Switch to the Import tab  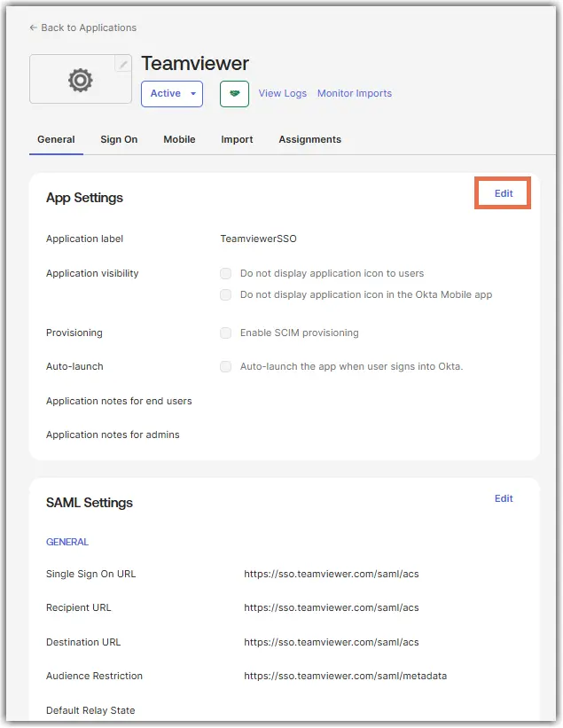coord(237,139)
